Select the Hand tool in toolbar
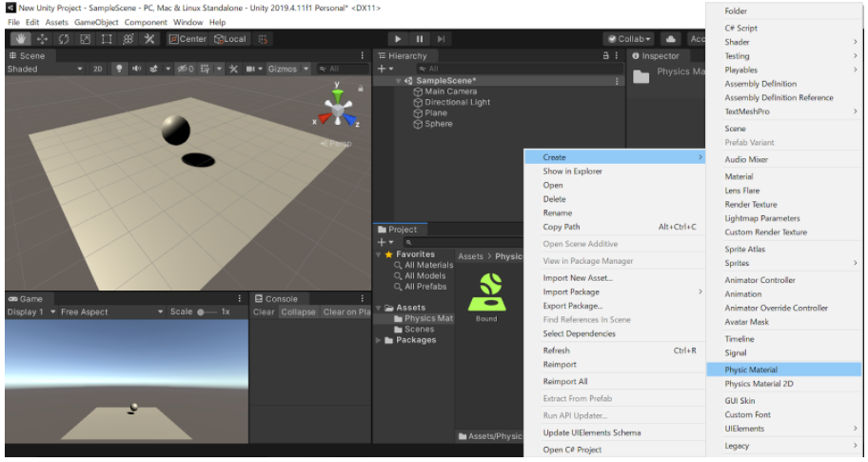Image resolution: width=868 pixels, height=462 pixels. tap(21, 39)
